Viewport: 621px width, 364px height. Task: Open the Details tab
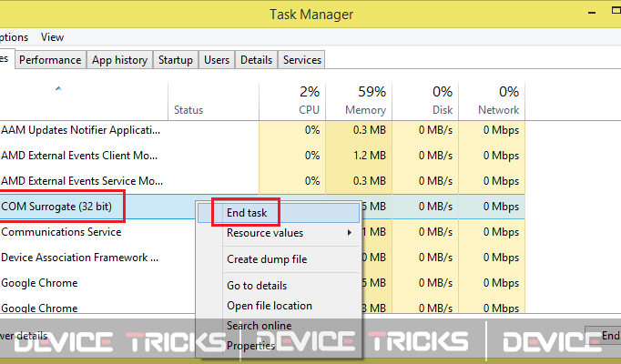tap(256, 60)
